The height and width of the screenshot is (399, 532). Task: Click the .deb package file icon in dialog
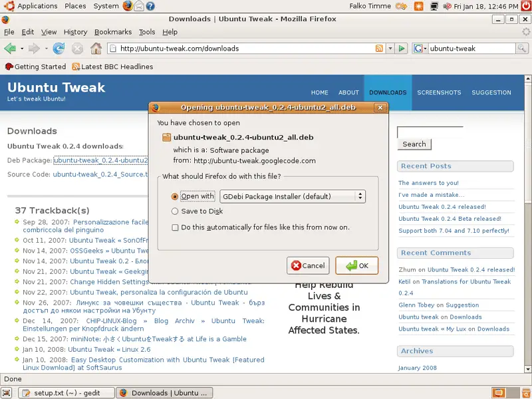pyautogui.click(x=167, y=138)
